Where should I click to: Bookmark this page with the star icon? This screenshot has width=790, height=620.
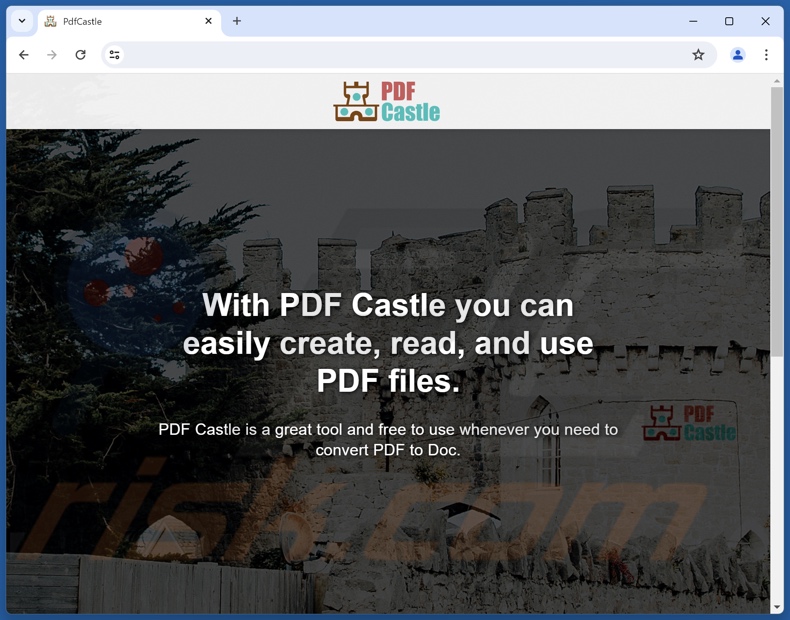coord(698,55)
